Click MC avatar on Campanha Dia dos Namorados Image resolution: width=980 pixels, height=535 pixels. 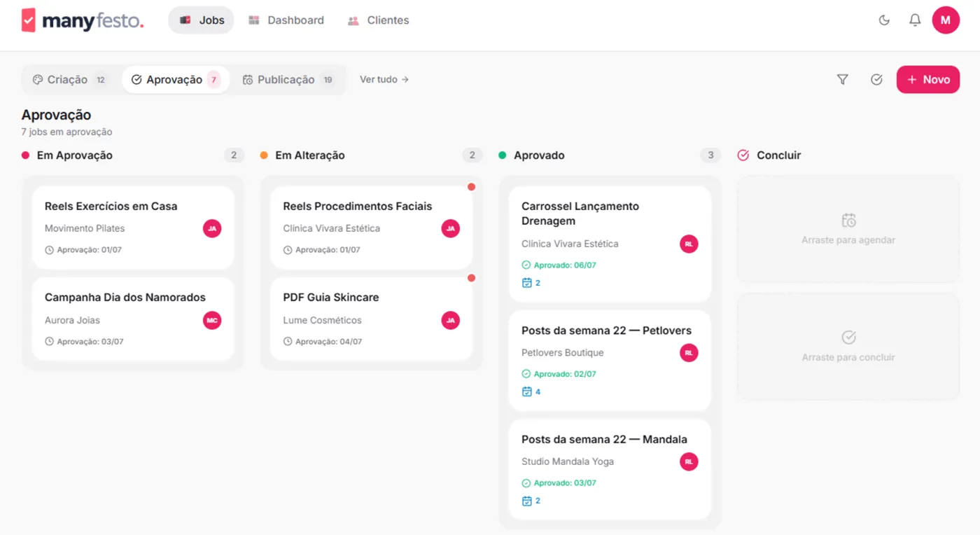pos(212,320)
